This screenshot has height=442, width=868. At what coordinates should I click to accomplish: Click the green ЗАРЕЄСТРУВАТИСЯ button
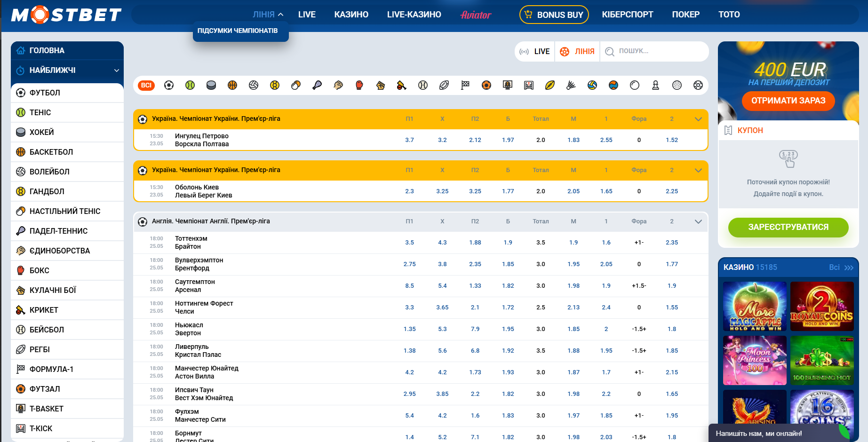click(788, 227)
